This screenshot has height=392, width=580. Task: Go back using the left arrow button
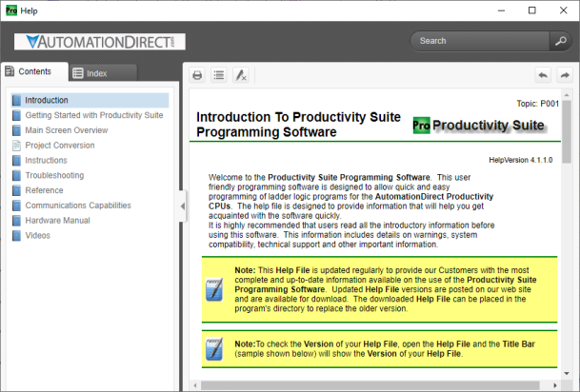[x=542, y=74]
